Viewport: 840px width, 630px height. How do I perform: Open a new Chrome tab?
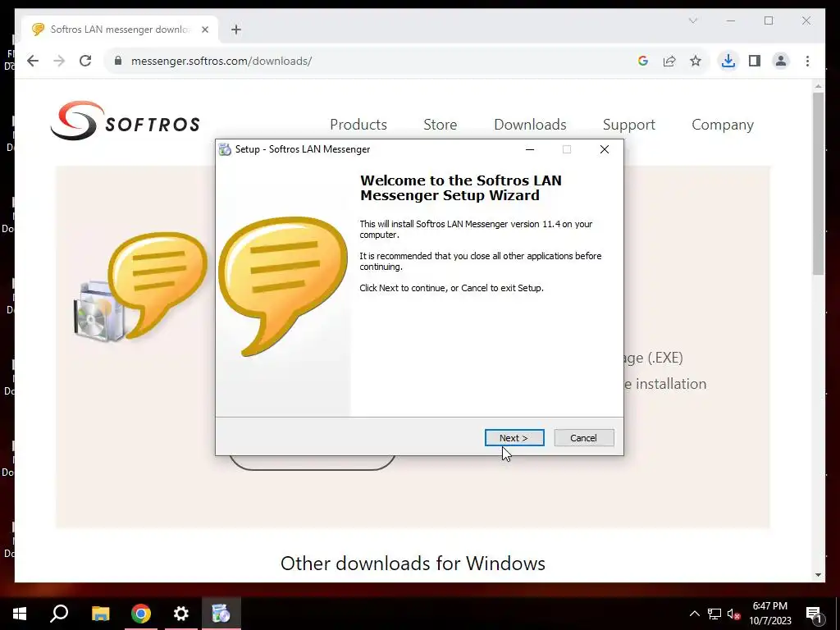coord(236,30)
